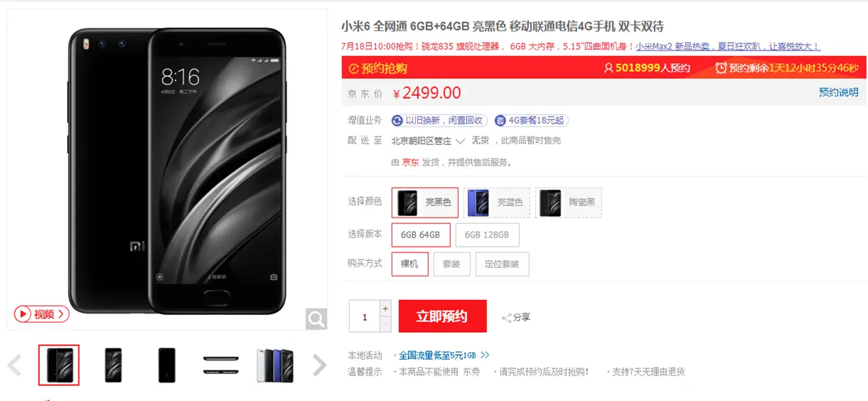Choose the 套装 purchase option
Screen dimensions: 868x401
(451, 264)
